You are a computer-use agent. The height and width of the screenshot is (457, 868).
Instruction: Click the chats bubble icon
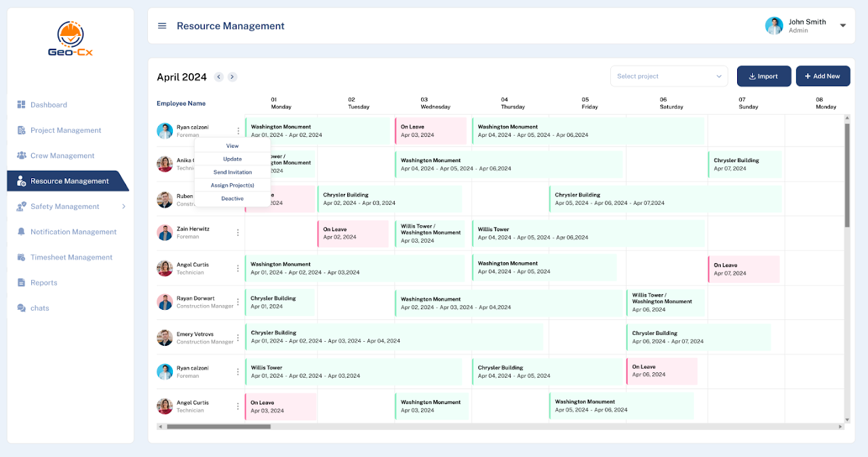pyautogui.click(x=22, y=308)
